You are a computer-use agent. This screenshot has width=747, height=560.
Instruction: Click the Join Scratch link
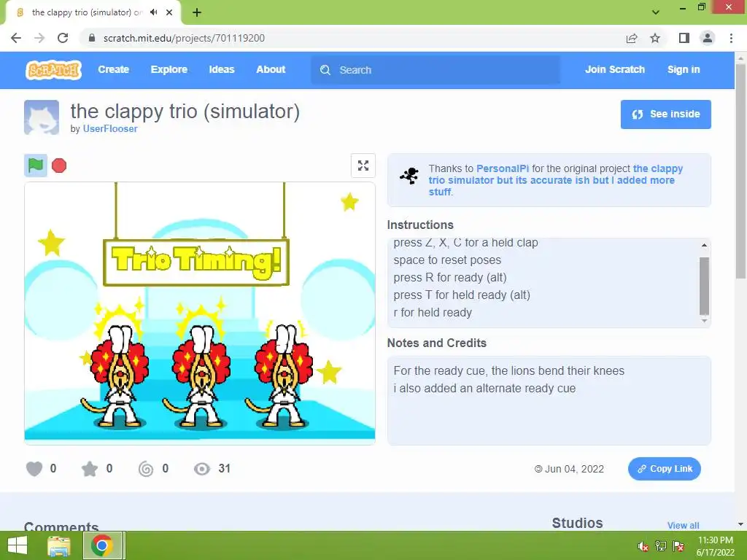pyautogui.click(x=614, y=69)
